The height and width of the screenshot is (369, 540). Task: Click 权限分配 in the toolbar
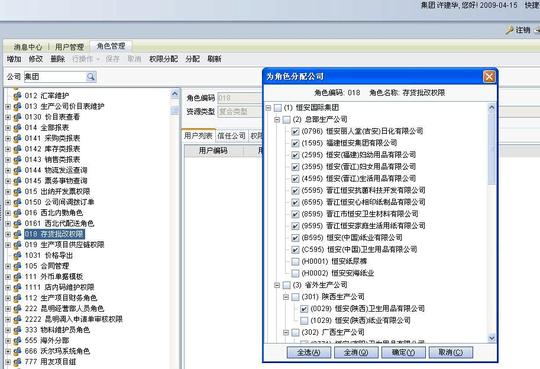[x=164, y=59]
